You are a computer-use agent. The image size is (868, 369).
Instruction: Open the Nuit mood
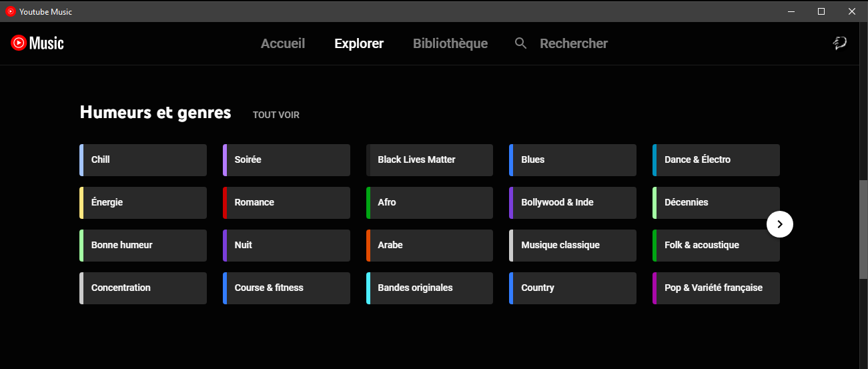click(286, 246)
